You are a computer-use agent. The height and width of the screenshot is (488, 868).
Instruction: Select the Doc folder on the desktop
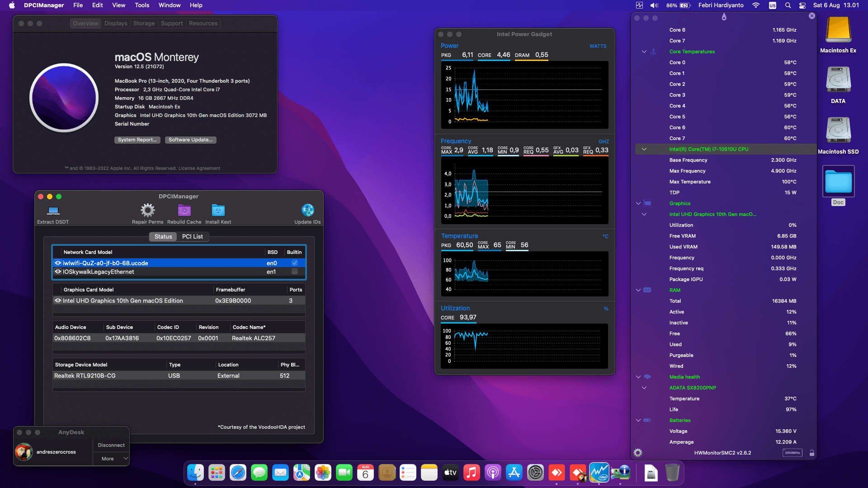pyautogui.click(x=838, y=182)
